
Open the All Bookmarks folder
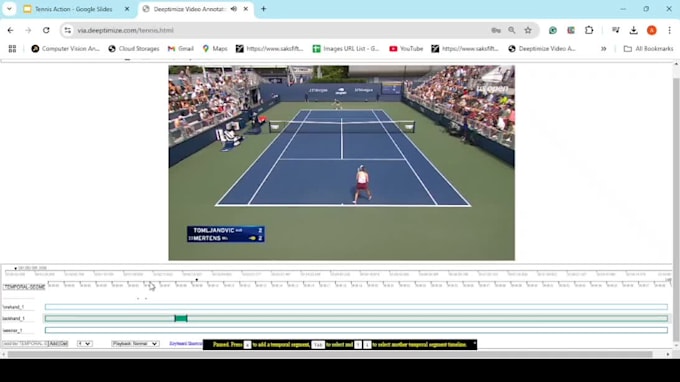648,49
